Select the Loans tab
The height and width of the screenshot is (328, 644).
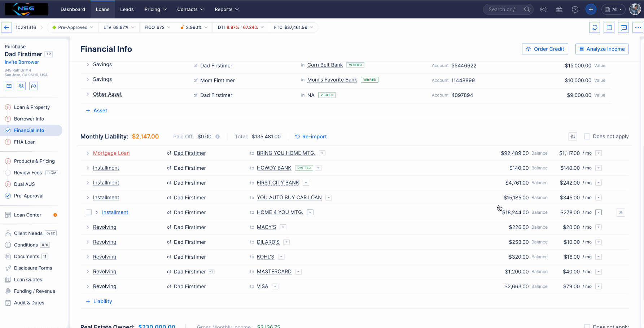coord(102,9)
